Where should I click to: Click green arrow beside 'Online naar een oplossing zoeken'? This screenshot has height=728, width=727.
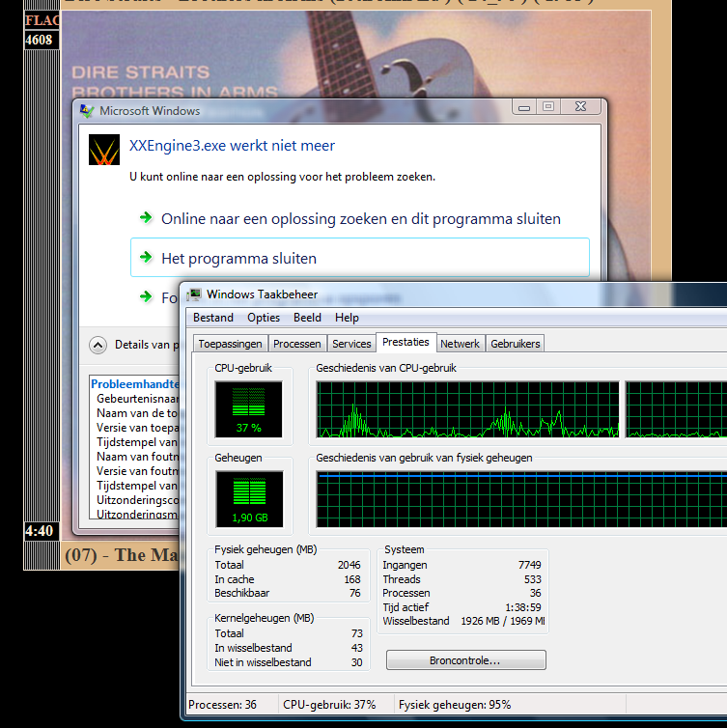tap(146, 217)
